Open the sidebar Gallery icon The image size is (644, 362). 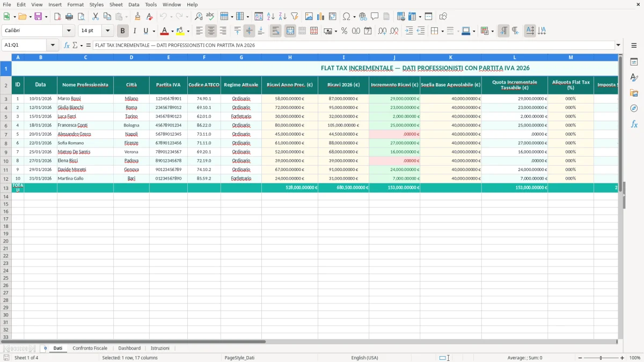point(634,93)
